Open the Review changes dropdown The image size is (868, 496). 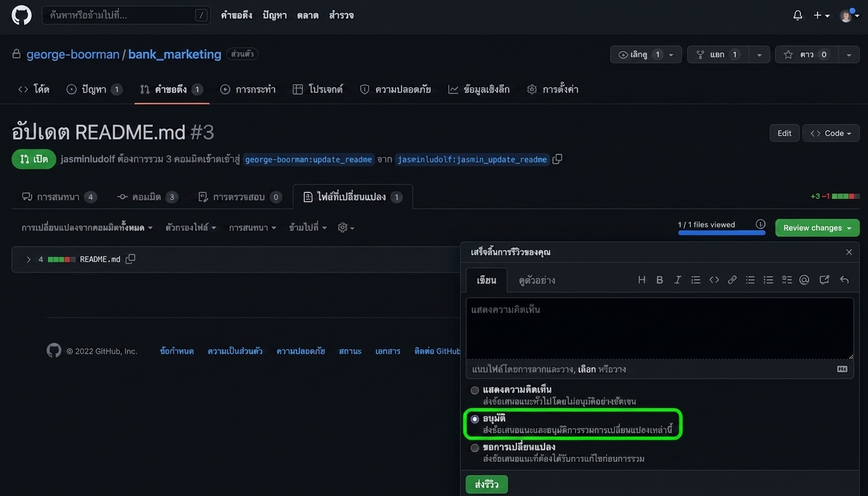817,228
